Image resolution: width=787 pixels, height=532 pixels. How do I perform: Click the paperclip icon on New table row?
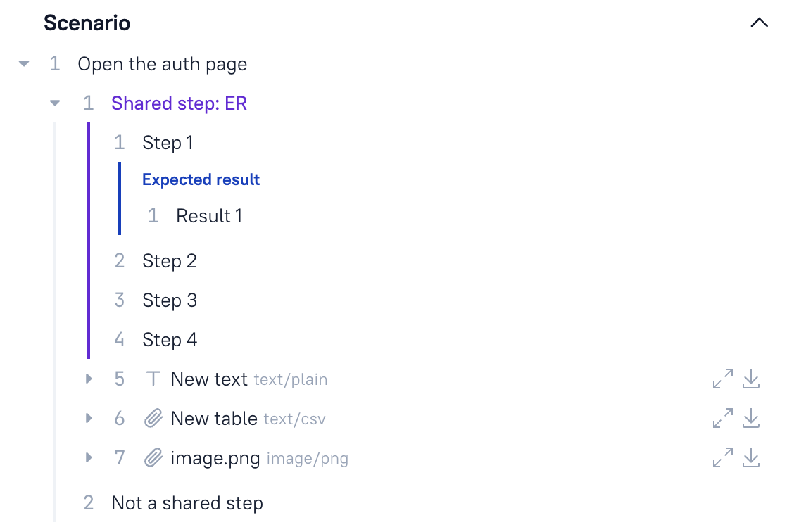(152, 418)
